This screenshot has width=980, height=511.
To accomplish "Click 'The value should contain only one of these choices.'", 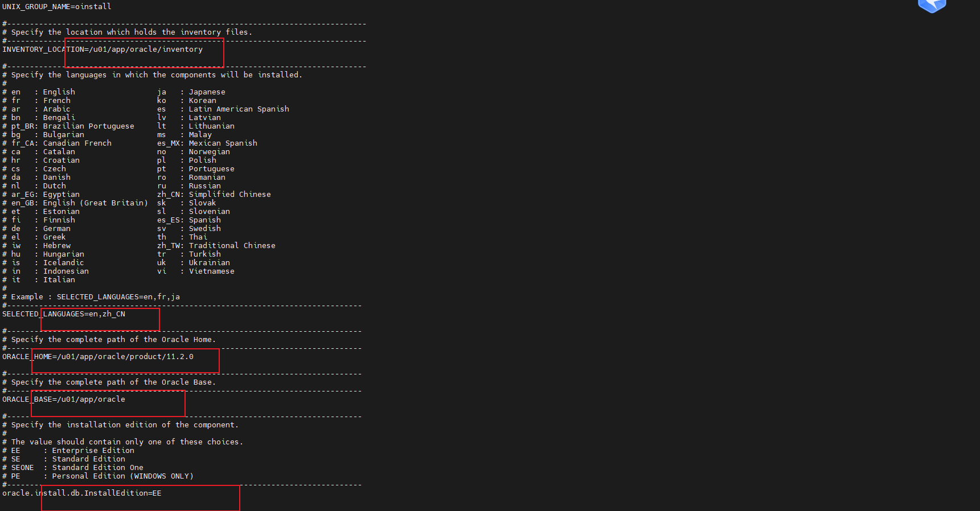I will [127, 442].
